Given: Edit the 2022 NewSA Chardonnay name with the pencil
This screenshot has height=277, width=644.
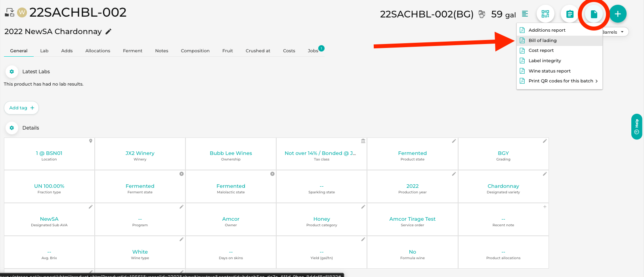Looking at the screenshot, I should [x=109, y=31].
